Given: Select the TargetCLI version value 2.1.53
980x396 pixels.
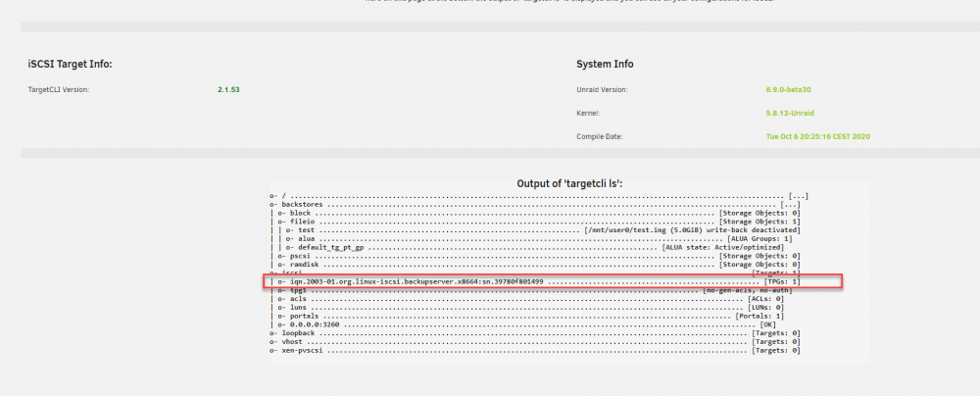Looking at the screenshot, I should click(x=228, y=89).
